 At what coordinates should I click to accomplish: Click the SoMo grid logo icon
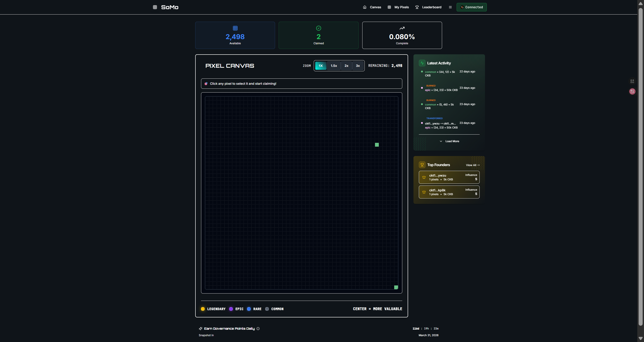click(x=155, y=7)
